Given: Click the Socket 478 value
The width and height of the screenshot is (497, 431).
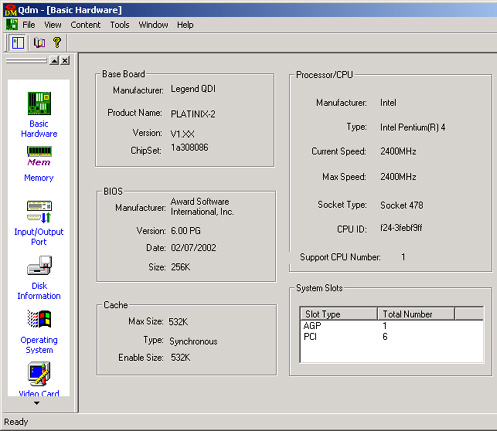Looking at the screenshot, I should click(x=402, y=205).
